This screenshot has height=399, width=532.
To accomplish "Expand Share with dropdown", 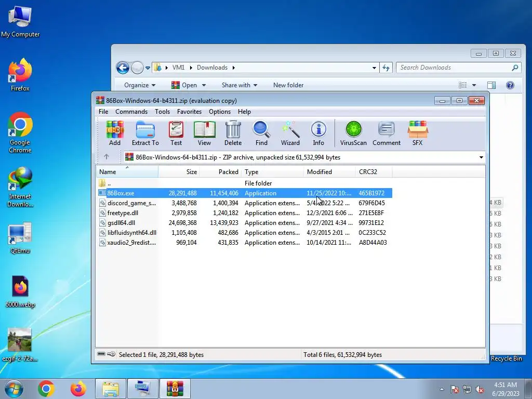I will tap(240, 85).
